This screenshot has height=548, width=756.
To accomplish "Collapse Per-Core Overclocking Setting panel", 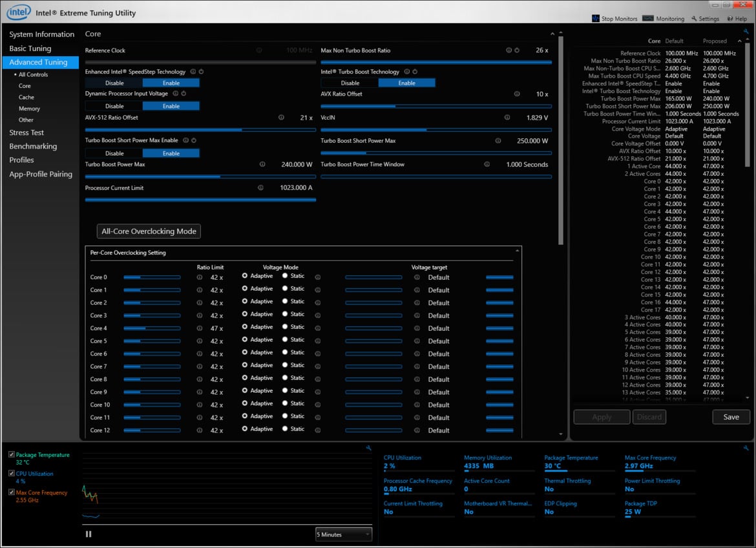I will click(517, 251).
